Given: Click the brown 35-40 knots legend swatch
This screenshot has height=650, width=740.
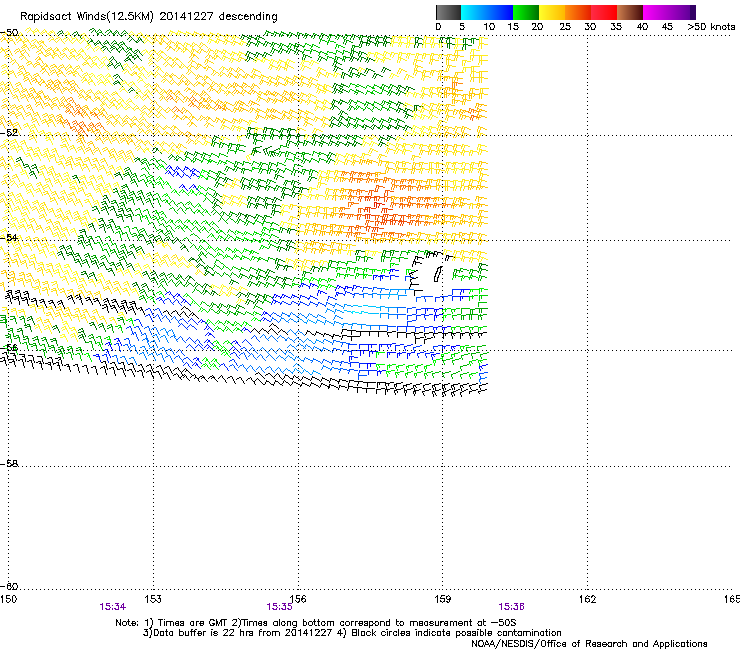Looking at the screenshot, I should 630,12.
